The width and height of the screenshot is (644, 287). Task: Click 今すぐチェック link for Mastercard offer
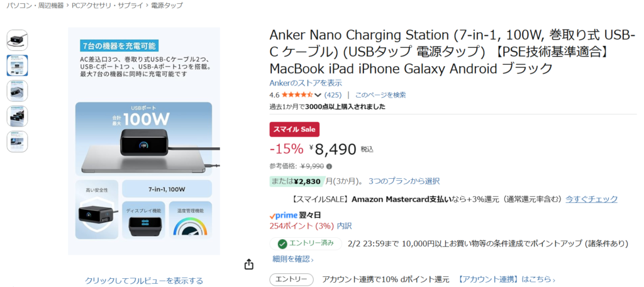pyautogui.click(x=591, y=199)
